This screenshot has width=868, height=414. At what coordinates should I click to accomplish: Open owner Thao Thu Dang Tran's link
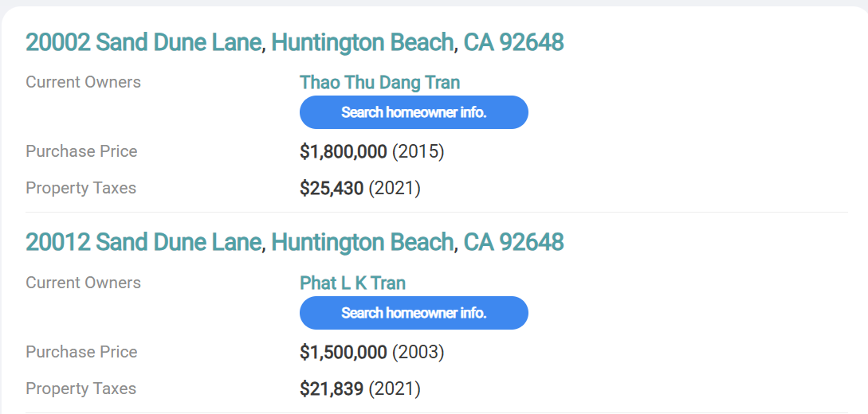[x=379, y=82]
